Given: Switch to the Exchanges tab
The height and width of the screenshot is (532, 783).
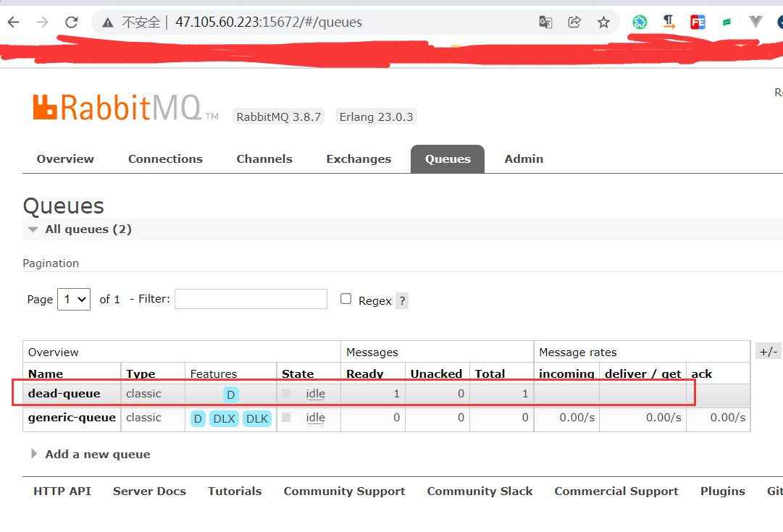Looking at the screenshot, I should tap(359, 159).
